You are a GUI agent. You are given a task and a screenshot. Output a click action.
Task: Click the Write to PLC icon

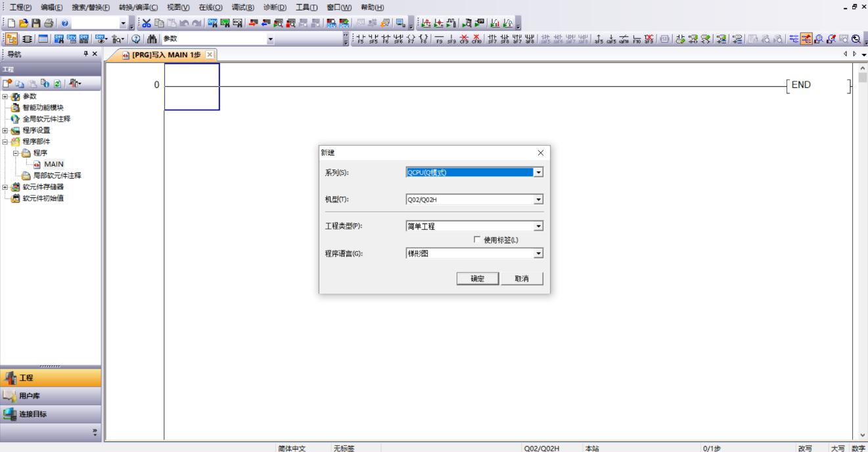[x=253, y=23]
